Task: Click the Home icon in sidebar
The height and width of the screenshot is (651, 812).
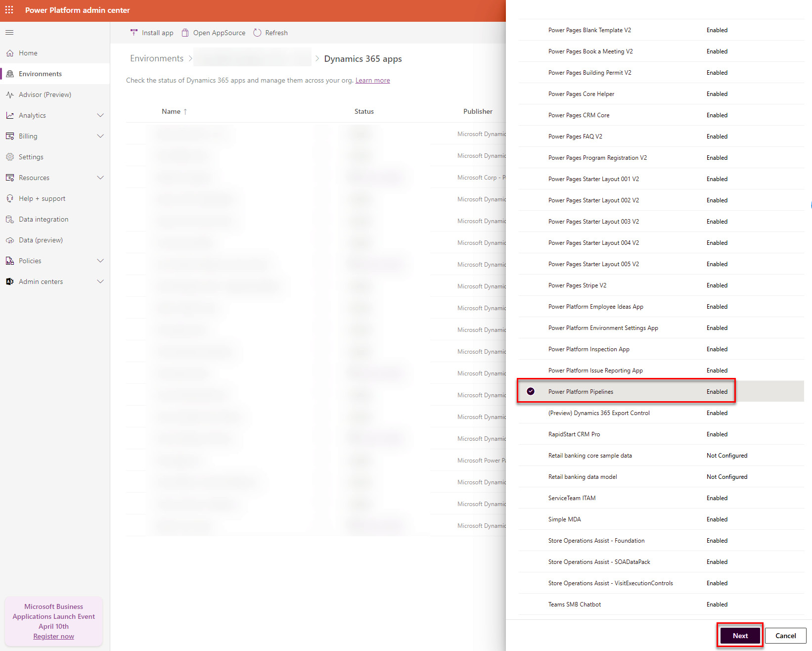Action: click(x=10, y=53)
